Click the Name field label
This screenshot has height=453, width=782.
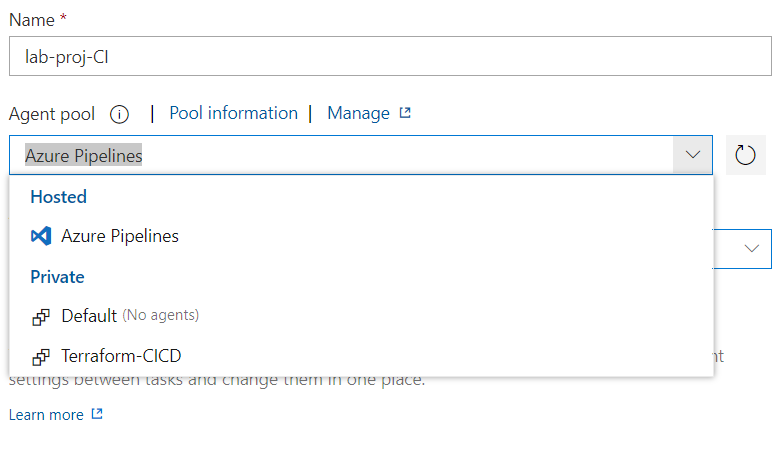pos(32,20)
